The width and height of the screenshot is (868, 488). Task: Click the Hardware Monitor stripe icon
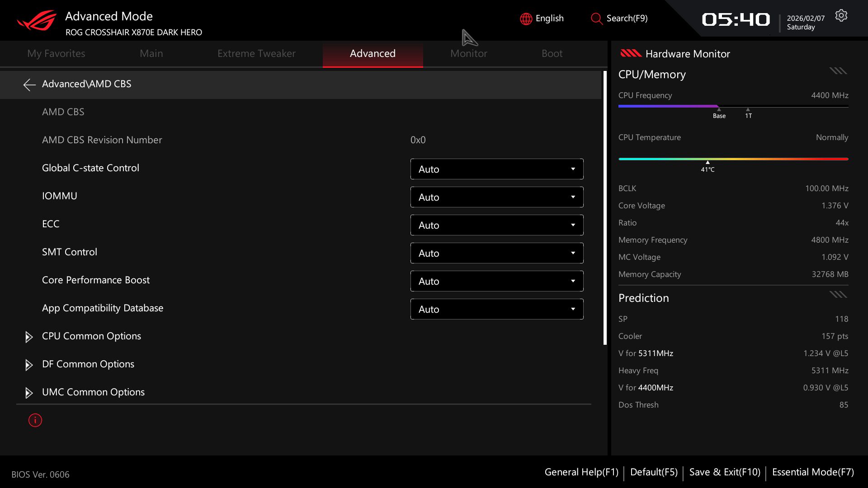point(631,54)
